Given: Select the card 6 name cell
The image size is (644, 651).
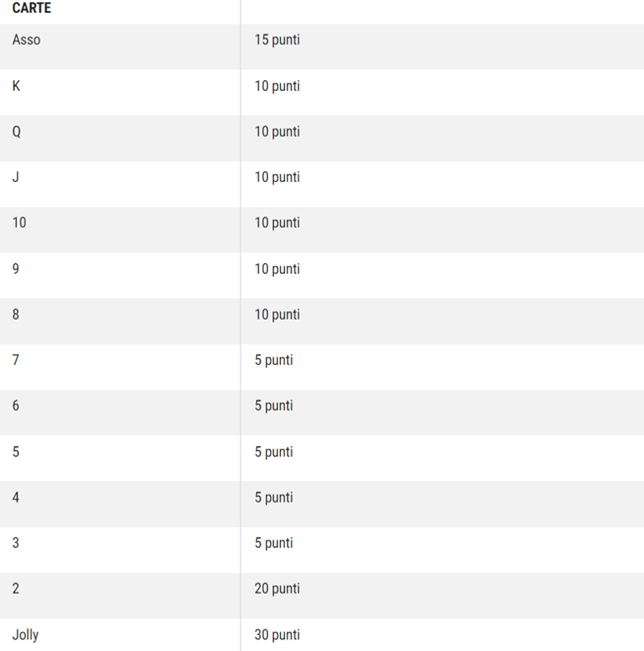Looking at the screenshot, I should 16,406.
